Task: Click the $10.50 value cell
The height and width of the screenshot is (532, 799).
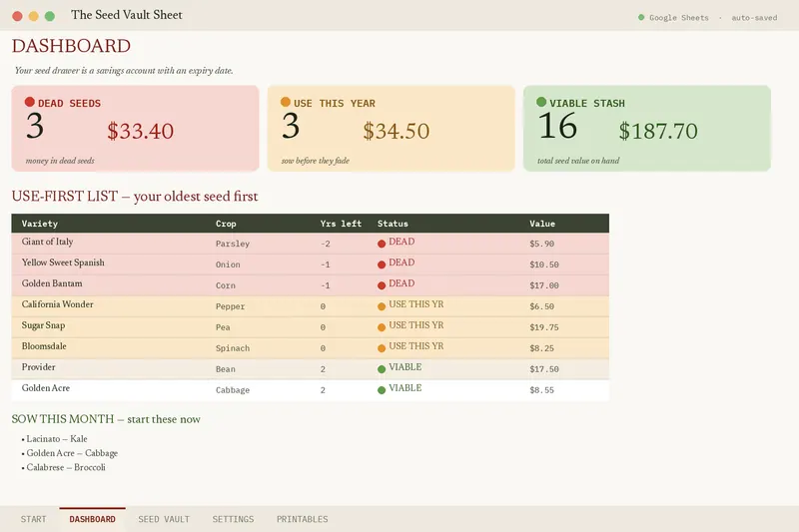Action: click(x=544, y=265)
